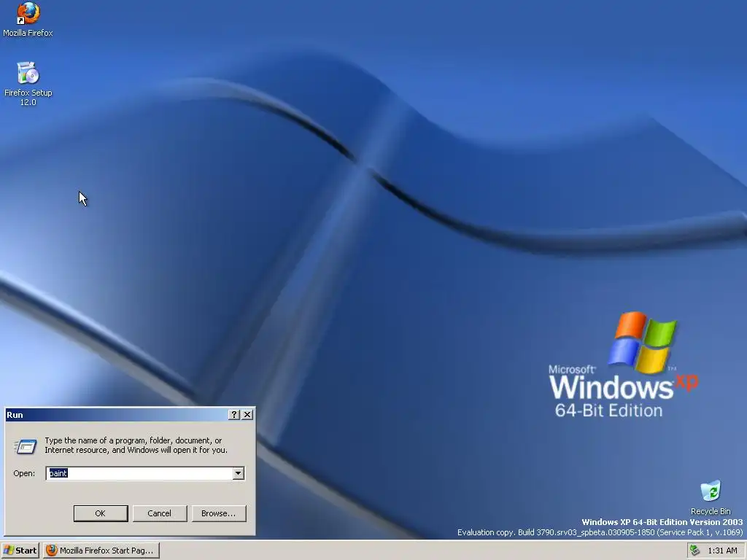Click the Firefox icon in taskbar button
The image size is (747, 560).
pyautogui.click(x=52, y=551)
